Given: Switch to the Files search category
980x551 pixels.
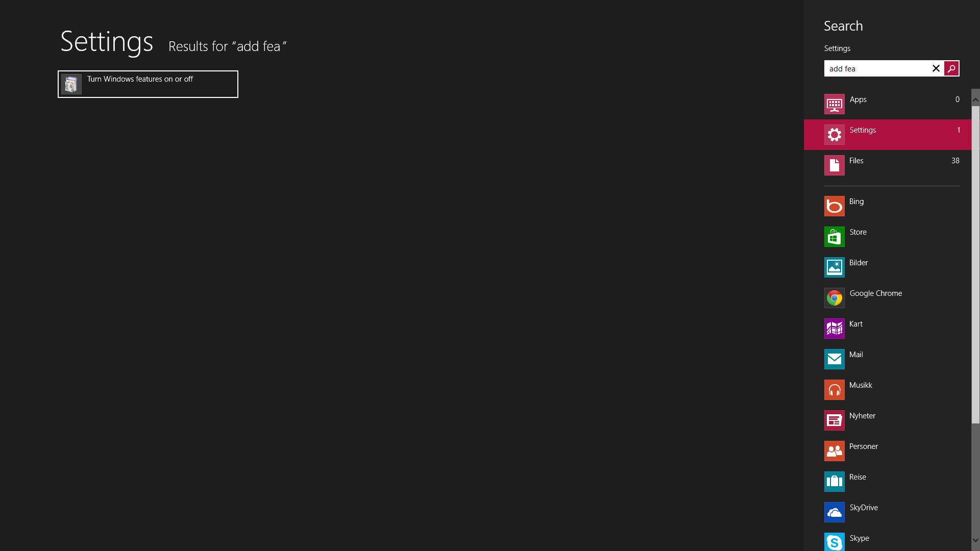Looking at the screenshot, I should click(x=888, y=165).
